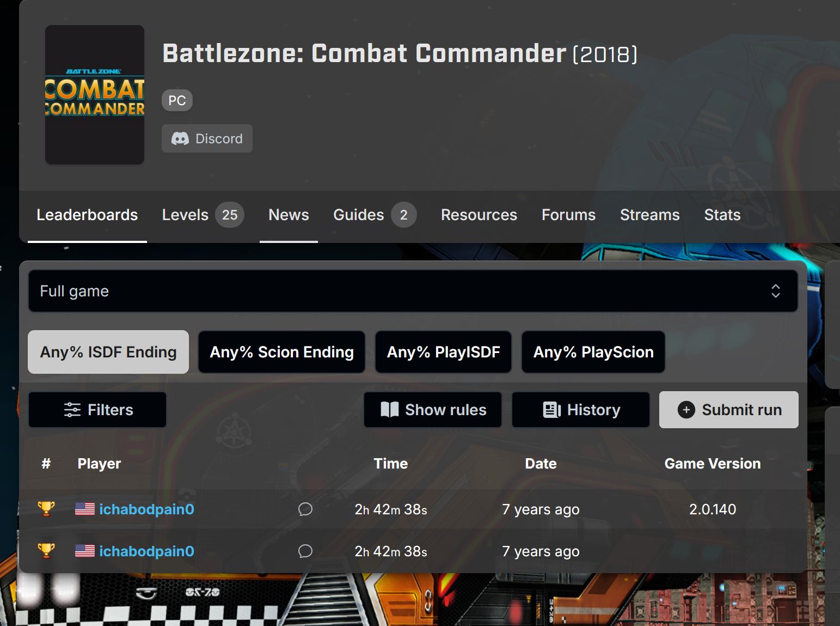Click the Battlezone Combat Commander cover thumbnail
The height and width of the screenshot is (626, 840).
click(x=95, y=95)
